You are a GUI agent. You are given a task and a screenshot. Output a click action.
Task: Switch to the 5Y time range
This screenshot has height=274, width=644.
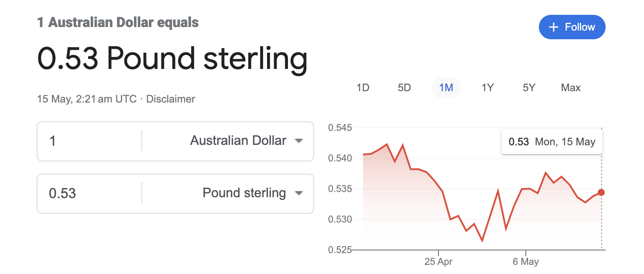click(529, 88)
